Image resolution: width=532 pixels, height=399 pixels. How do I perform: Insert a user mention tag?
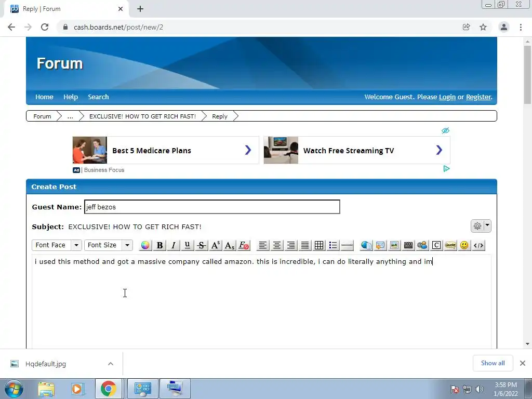point(422,245)
